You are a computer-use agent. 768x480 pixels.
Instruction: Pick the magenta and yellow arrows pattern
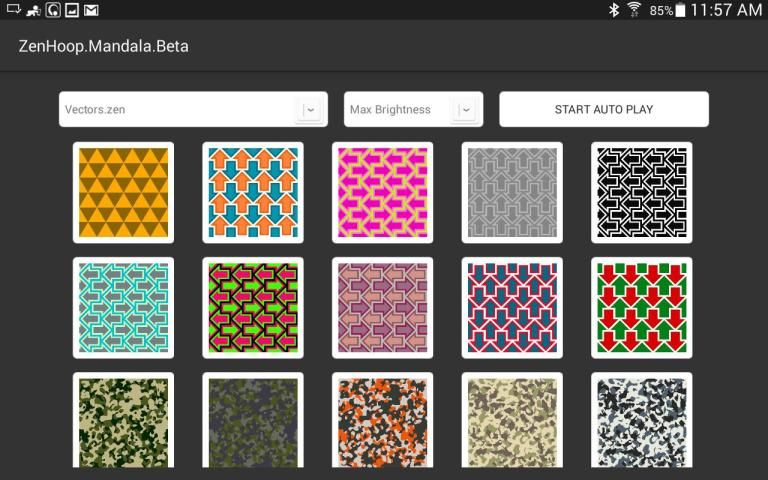click(382, 192)
